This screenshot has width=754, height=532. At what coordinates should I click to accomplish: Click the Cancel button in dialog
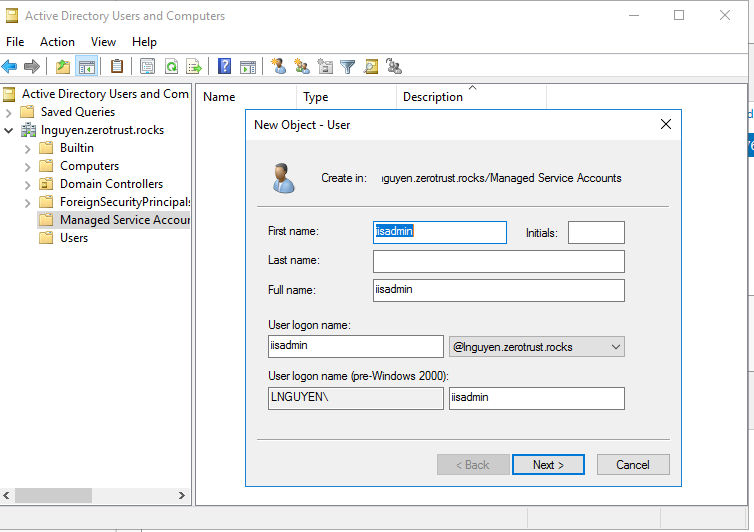click(632, 465)
